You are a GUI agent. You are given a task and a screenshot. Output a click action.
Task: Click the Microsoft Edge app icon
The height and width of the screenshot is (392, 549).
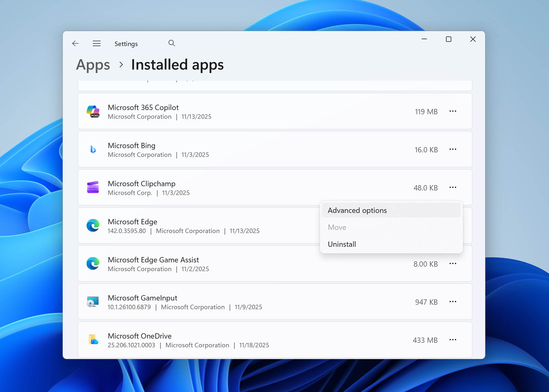(x=93, y=225)
